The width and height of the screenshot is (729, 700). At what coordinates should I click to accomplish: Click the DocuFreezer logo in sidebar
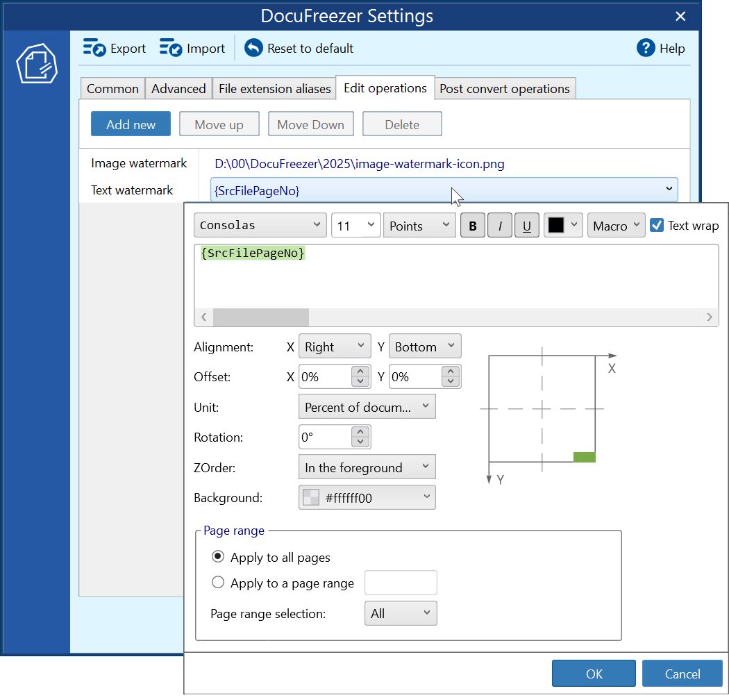(36, 63)
